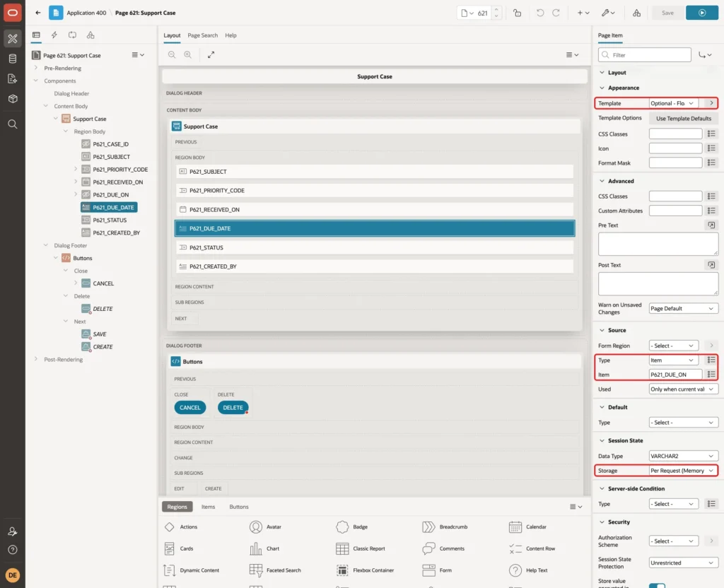724x588 pixels.
Task: Switch to Dynamic Actions lightning tab
Action: tap(54, 35)
